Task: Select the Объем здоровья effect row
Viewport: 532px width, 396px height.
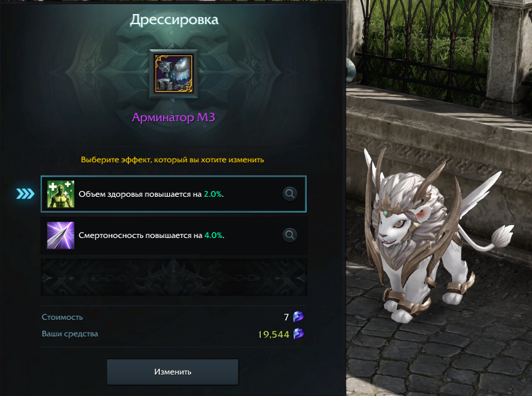Action: coord(173,194)
